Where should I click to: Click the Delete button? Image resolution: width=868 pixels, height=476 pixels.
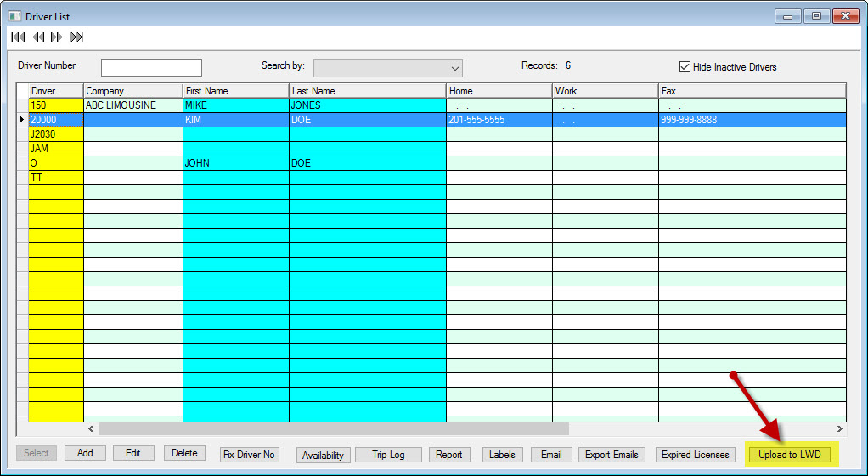(184, 453)
